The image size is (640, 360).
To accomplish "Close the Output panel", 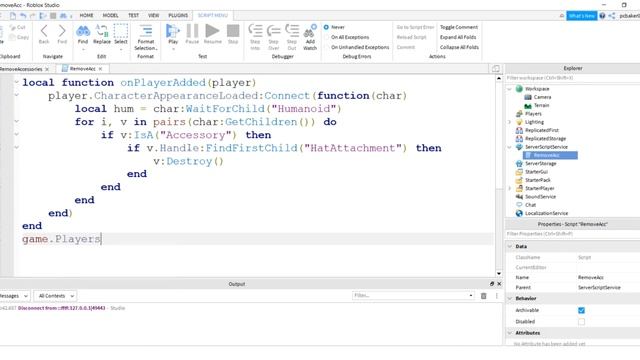I will click(x=499, y=284).
